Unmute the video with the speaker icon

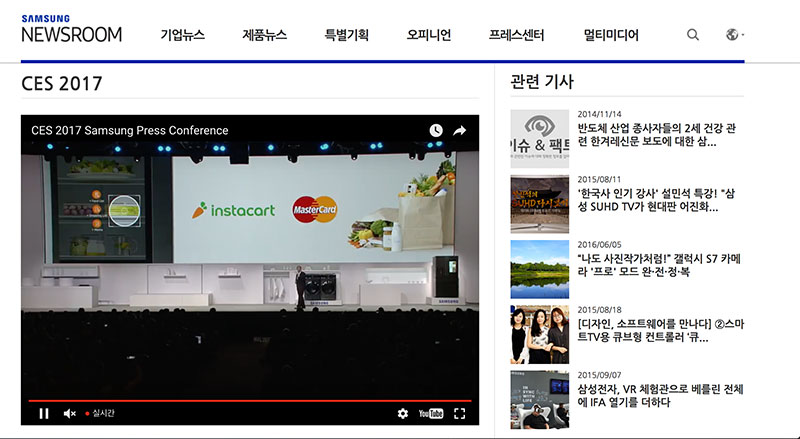pyautogui.click(x=69, y=413)
